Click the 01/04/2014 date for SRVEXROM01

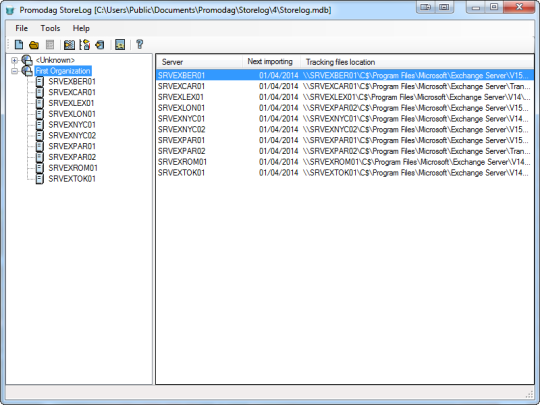click(278, 162)
